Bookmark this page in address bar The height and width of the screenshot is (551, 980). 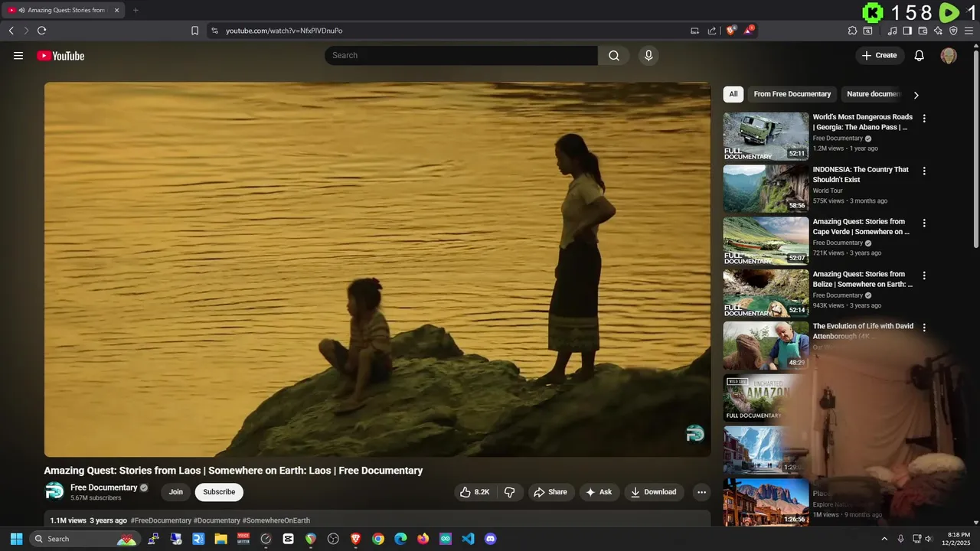[x=194, y=31]
